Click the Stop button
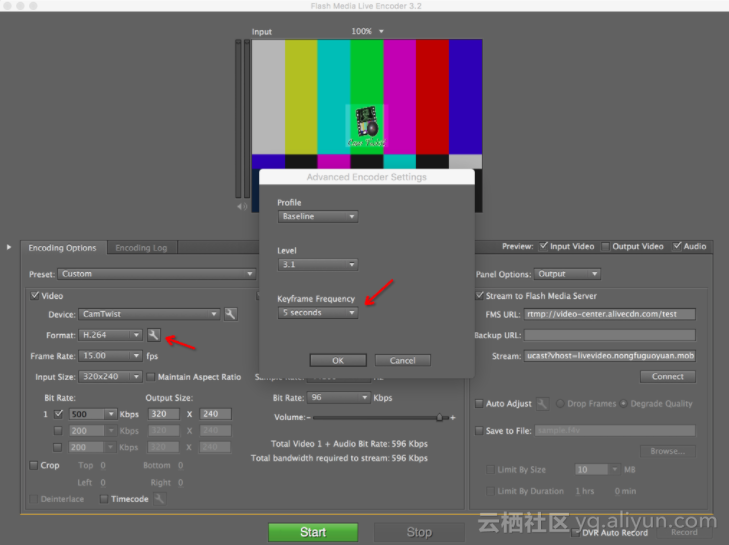729x545 pixels. [x=419, y=532]
